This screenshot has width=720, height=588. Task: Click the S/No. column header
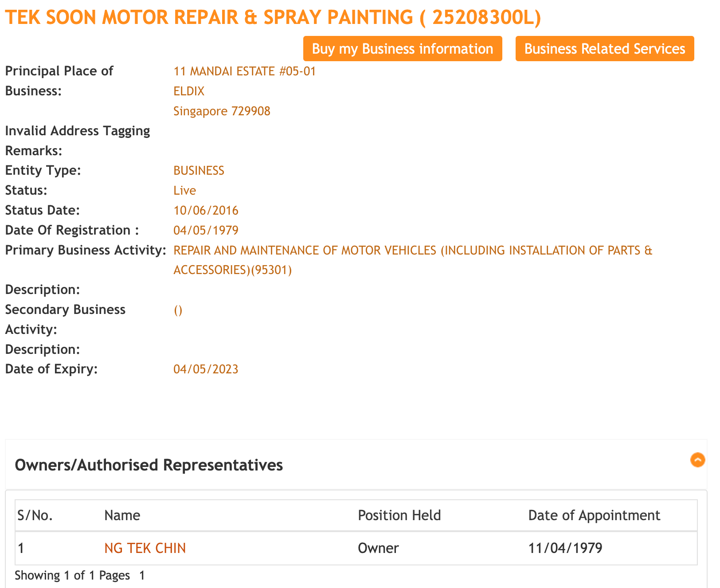coord(35,515)
